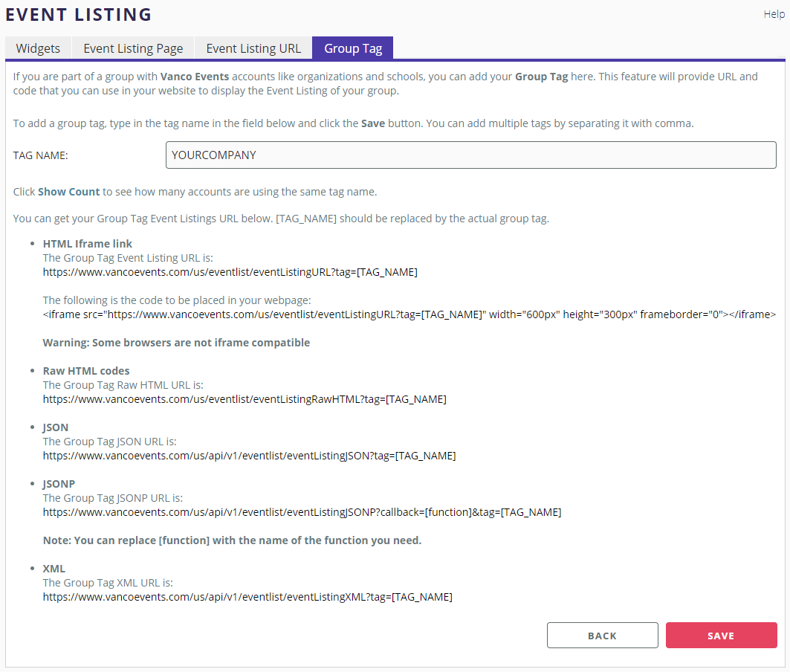
Task: Click the TAG NAME: label
Action: (40, 155)
